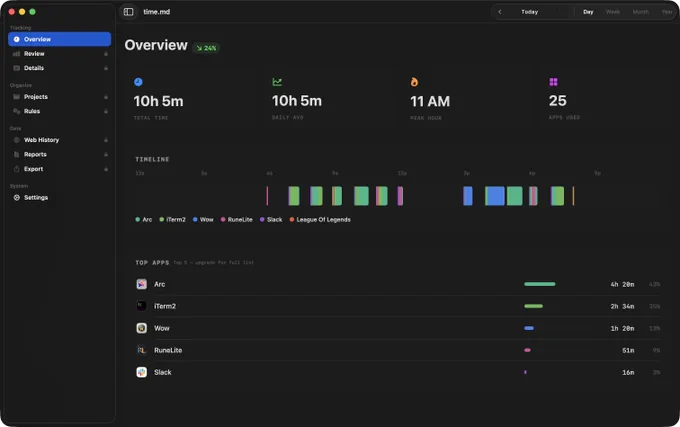Click the RuneLite app icon
The width and height of the screenshot is (680, 427).
(x=141, y=350)
